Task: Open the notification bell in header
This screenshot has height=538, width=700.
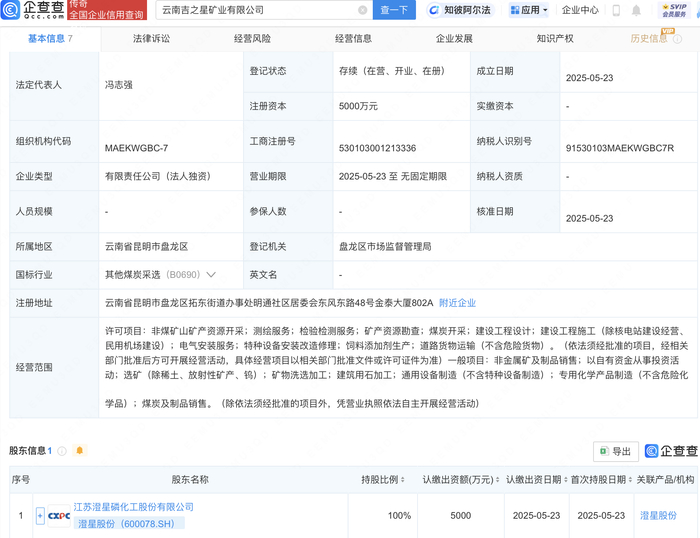Action: pos(637,10)
